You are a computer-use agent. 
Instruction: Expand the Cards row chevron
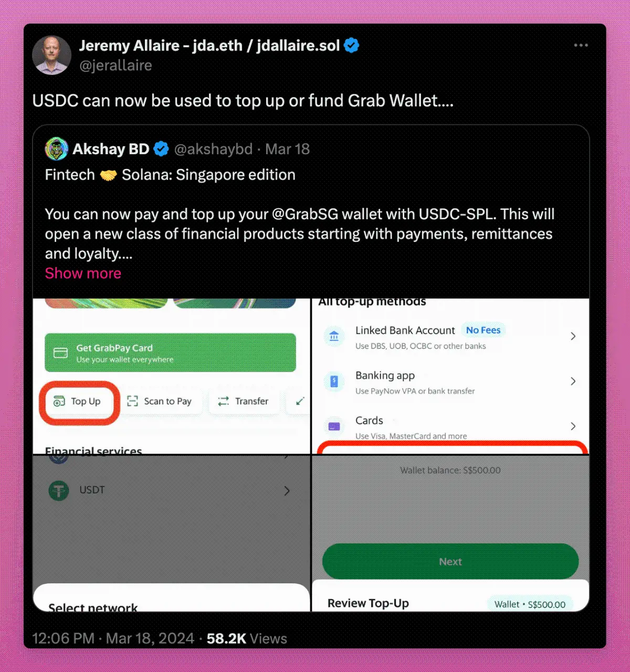coord(573,426)
